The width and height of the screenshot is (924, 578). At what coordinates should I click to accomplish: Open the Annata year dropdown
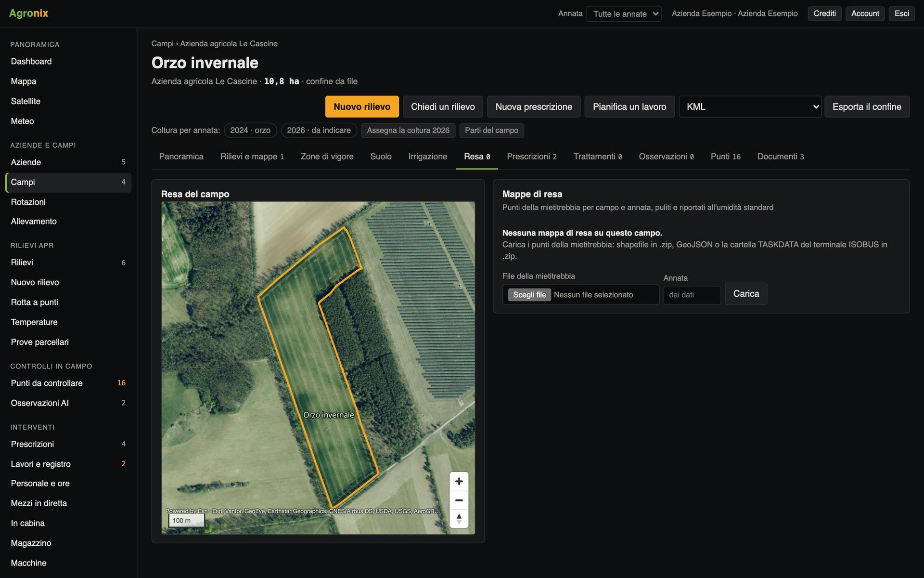[624, 14]
